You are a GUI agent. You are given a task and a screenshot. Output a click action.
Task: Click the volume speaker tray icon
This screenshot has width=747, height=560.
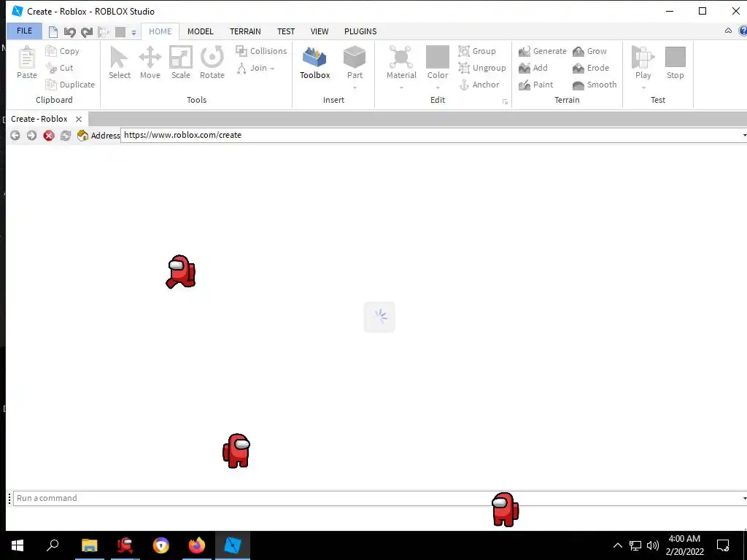click(x=653, y=545)
